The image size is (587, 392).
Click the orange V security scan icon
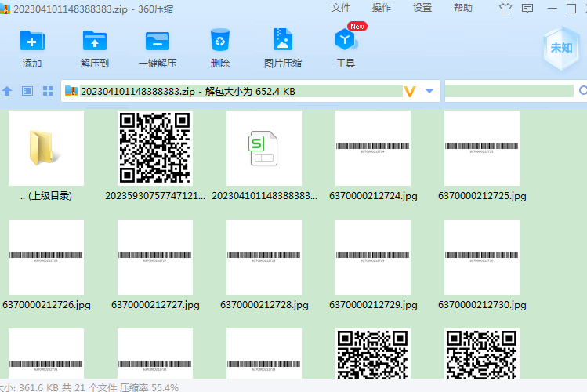[409, 92]
